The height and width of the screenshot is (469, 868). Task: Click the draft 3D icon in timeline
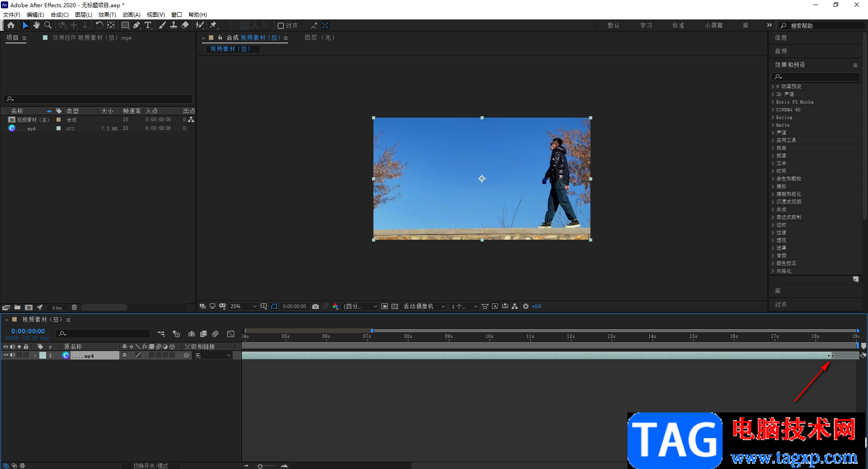pos(176,334)
